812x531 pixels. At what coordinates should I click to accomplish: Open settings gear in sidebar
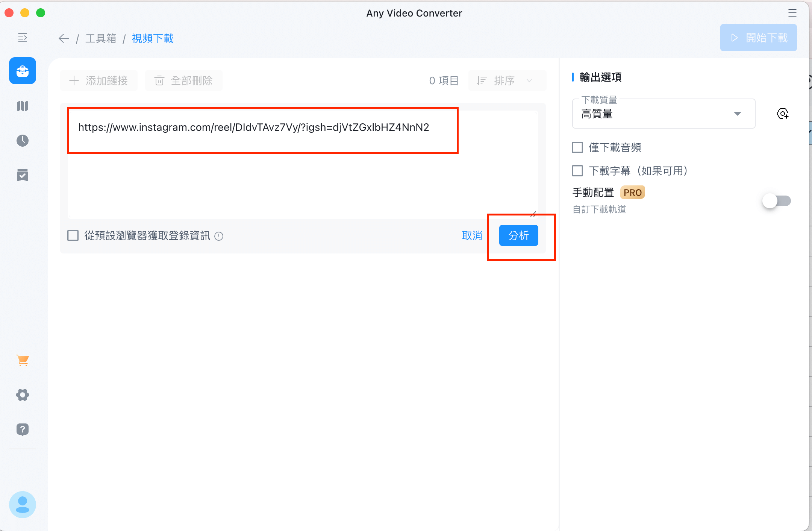coord(23,395)
